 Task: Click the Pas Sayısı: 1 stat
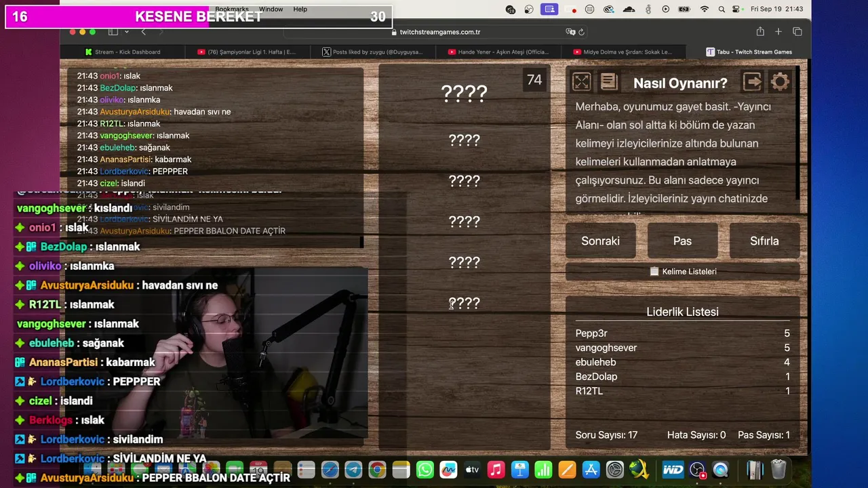click(x=764, y=435)
